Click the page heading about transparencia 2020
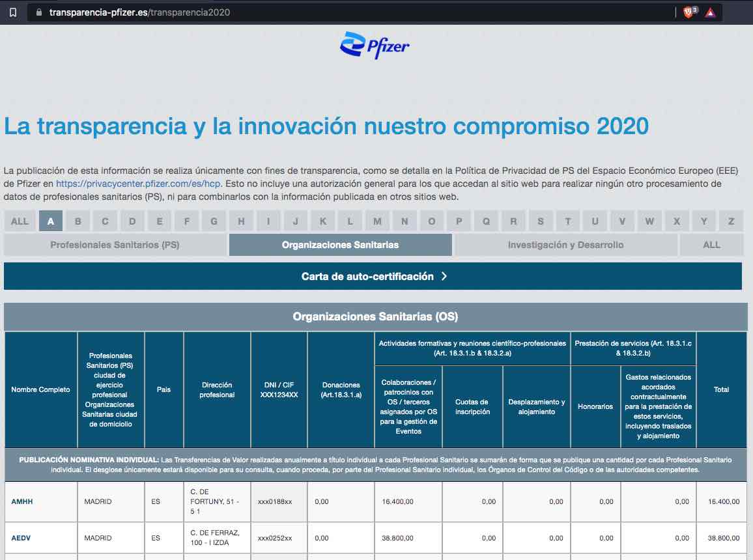753x560 pixels. [326, 126]
